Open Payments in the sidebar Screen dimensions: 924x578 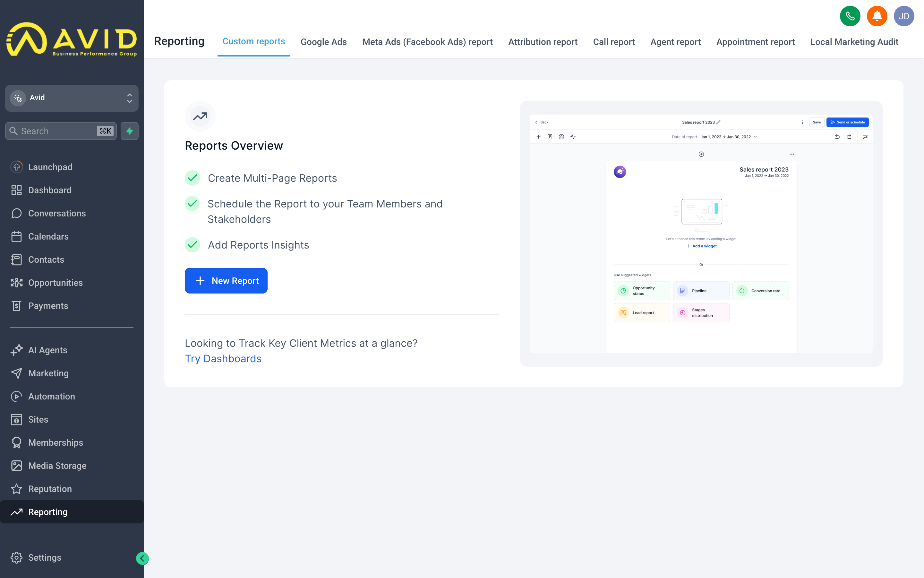[x=72, y=306]
